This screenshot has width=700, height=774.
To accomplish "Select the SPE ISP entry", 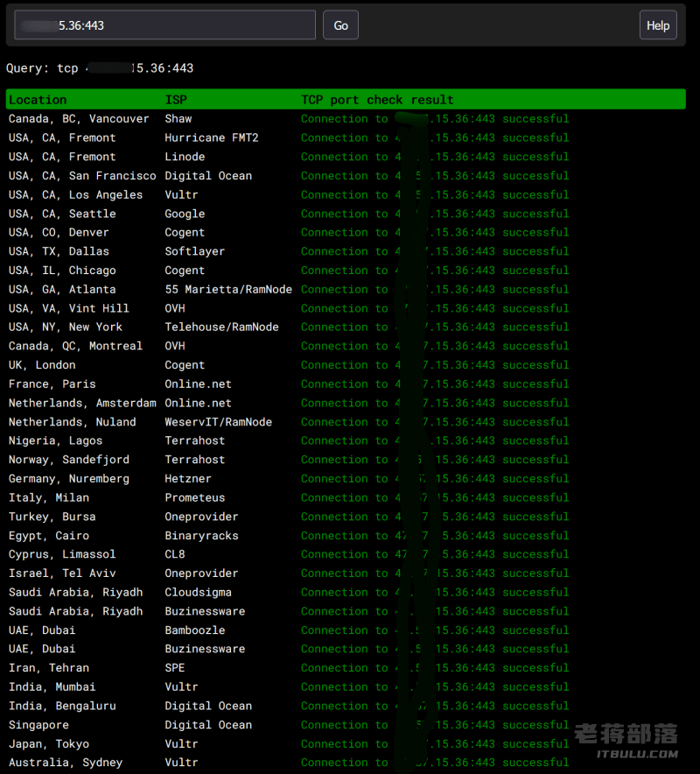I will click(x=175, y=668).
